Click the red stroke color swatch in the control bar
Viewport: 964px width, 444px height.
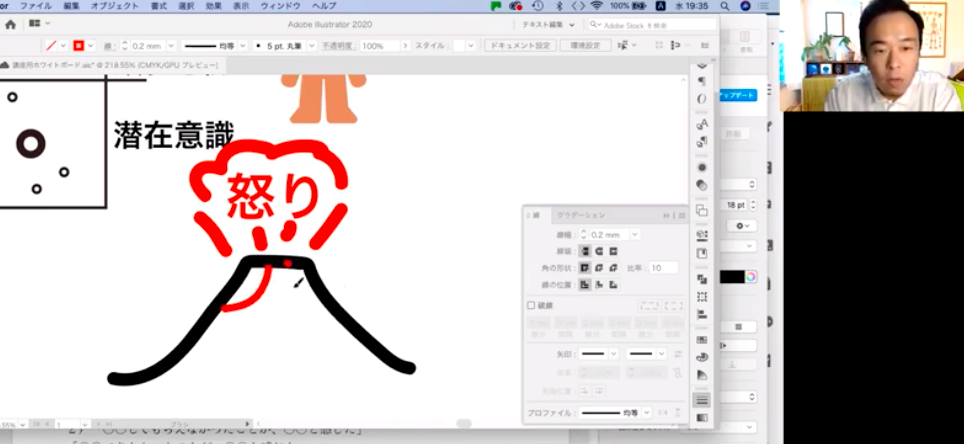click(77, 46)
